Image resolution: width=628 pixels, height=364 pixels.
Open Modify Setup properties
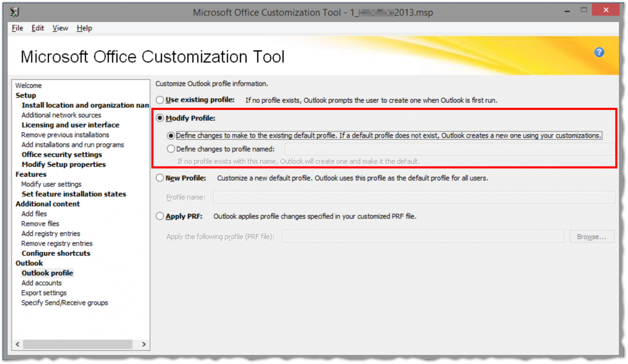(x=63, y=164)
